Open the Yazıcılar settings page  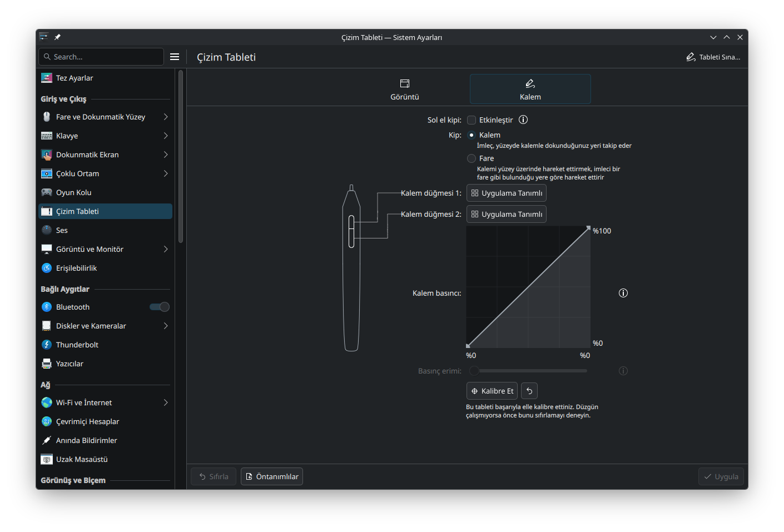(x=106, y=364)
